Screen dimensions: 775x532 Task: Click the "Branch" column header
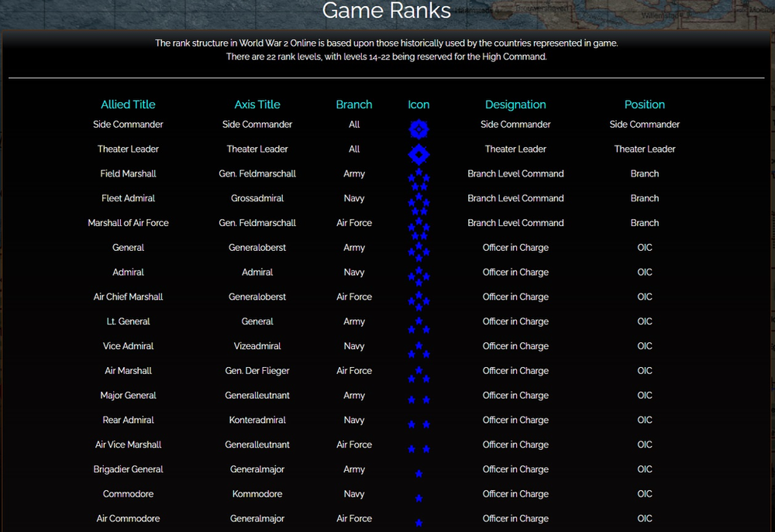[354, 105]
